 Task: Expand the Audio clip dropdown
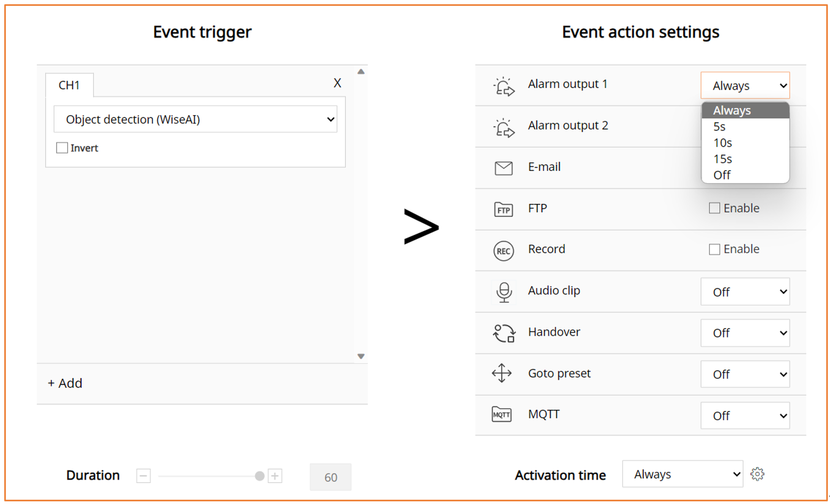pos(745,292)
